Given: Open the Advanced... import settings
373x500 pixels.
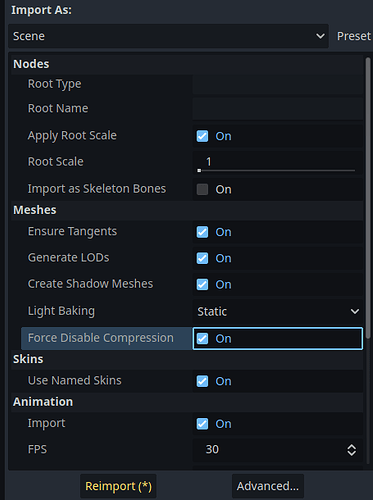Looking at the screenshot, I should click(268, 486).
